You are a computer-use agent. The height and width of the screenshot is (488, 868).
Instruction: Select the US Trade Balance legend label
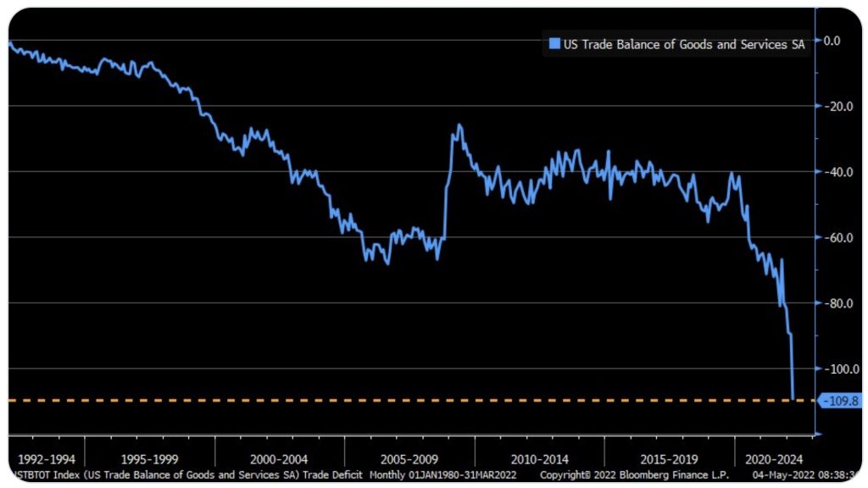[x=682, y=44]
